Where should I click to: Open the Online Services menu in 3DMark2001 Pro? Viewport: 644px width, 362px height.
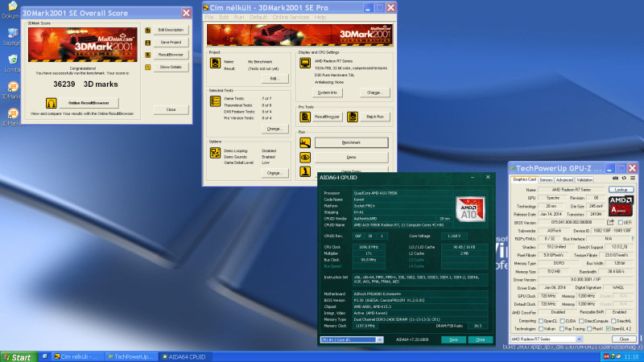(291, 17)
